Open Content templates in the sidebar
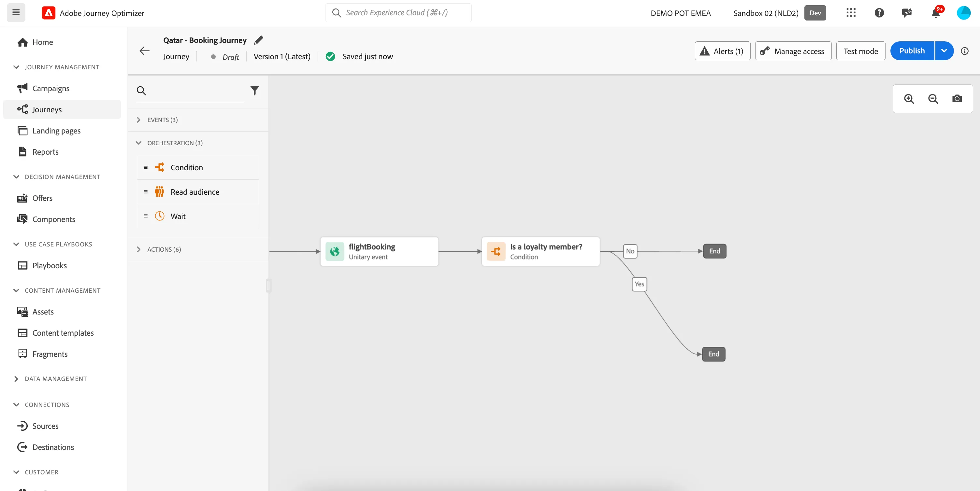The width and height of the screenshot is (980, 491). click(x=62, y=333)
